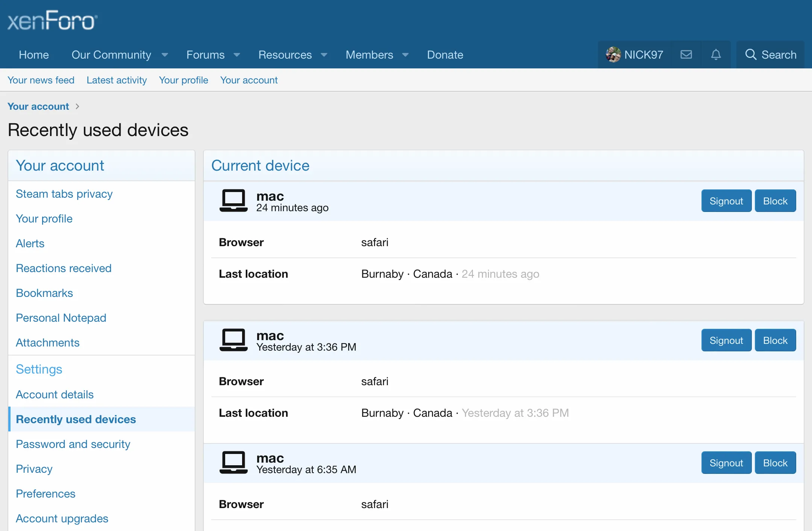812x531 pixels.
Task: Open the Latest activity sub-navigation tab
Action: tap(117, 80)
